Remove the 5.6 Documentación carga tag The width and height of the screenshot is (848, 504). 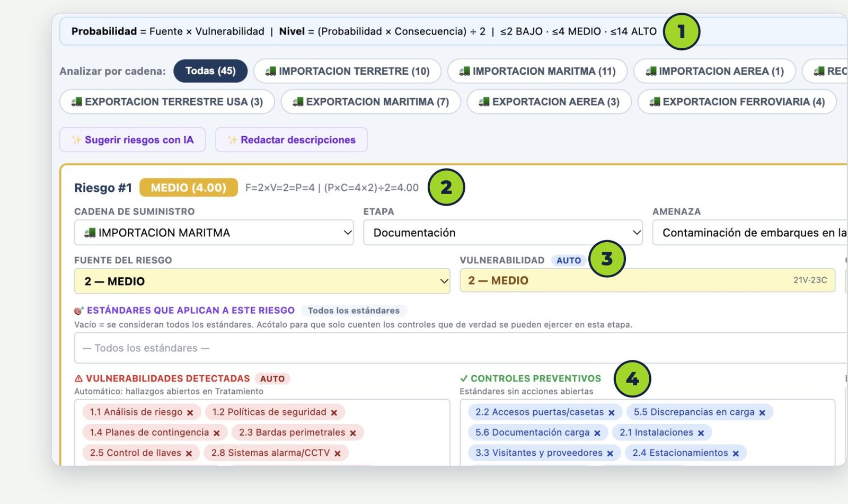(x=597, y=433)
